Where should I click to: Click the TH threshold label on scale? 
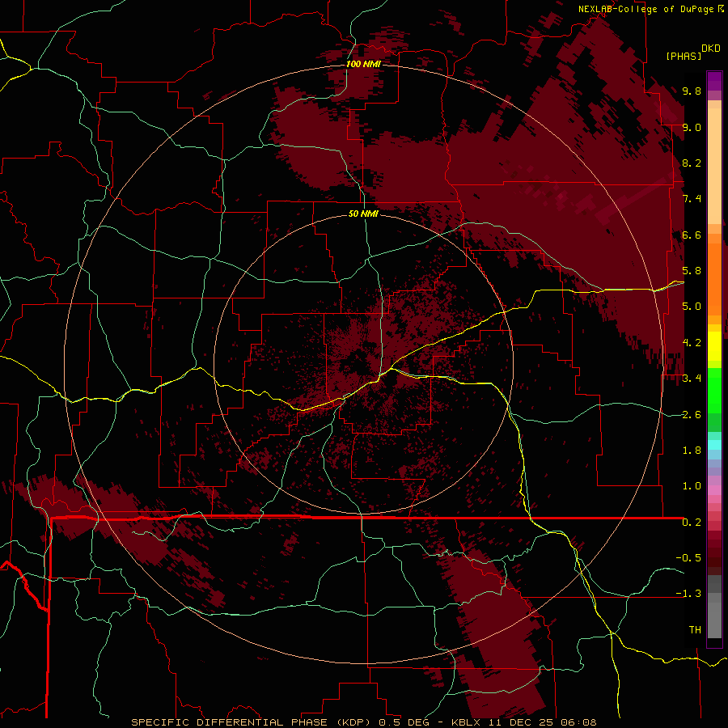click(x=695, y=630)
